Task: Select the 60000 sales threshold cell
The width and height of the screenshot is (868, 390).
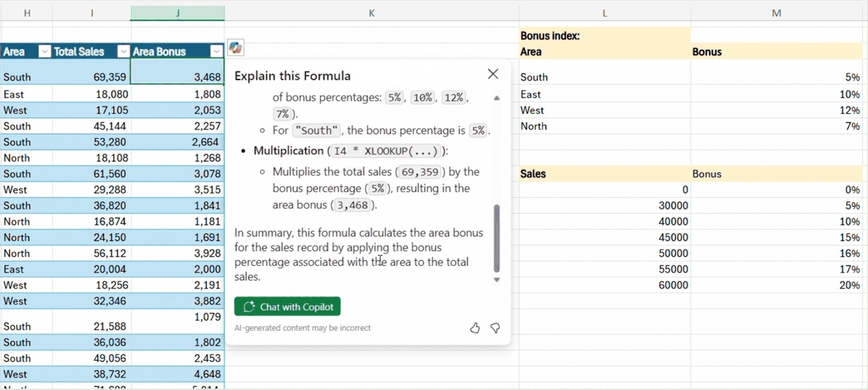Action: pyautogui.click(x=605, y=285)
